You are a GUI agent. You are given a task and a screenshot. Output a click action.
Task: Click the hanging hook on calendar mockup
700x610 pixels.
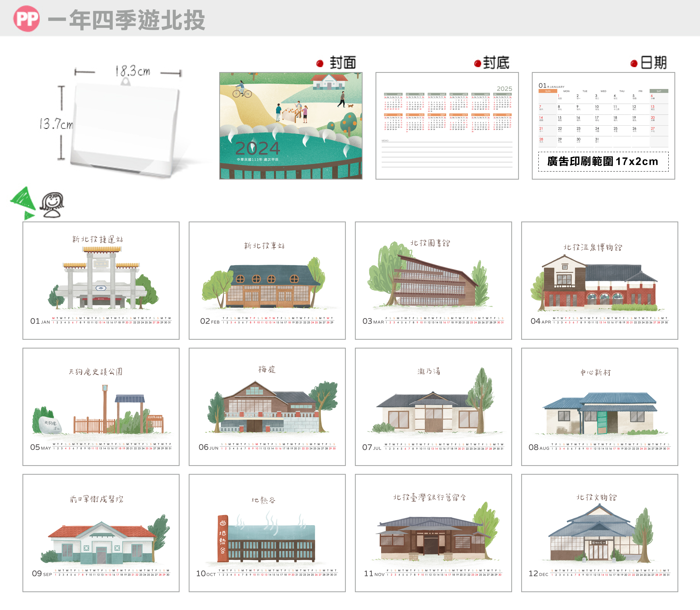tap(126, 81)
